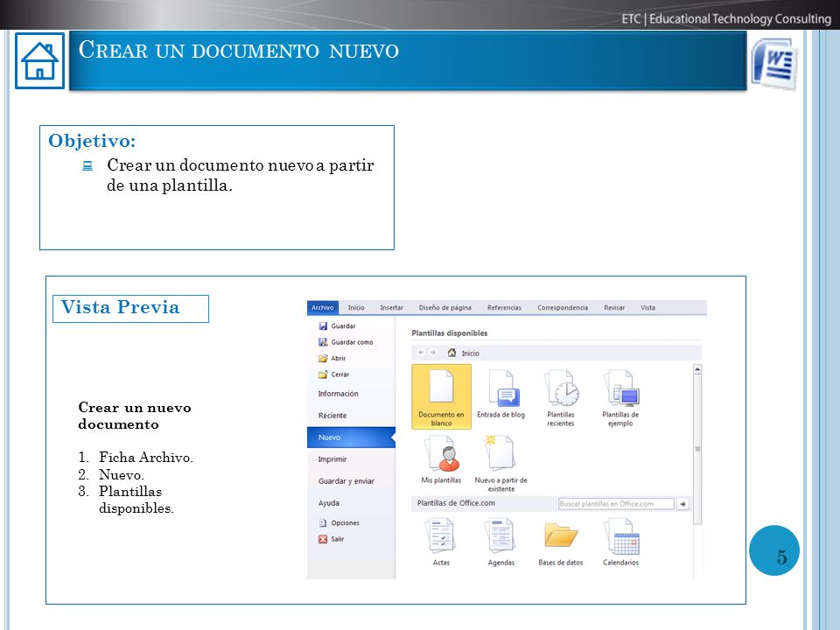
Task: Click the search go arrow button
Action: pyautogui.click(x=683, y=504)
